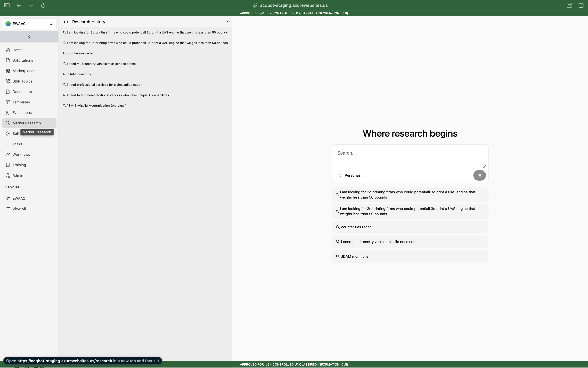
Task: Collapse the left navigation sidebar
Action: [29, 37]
